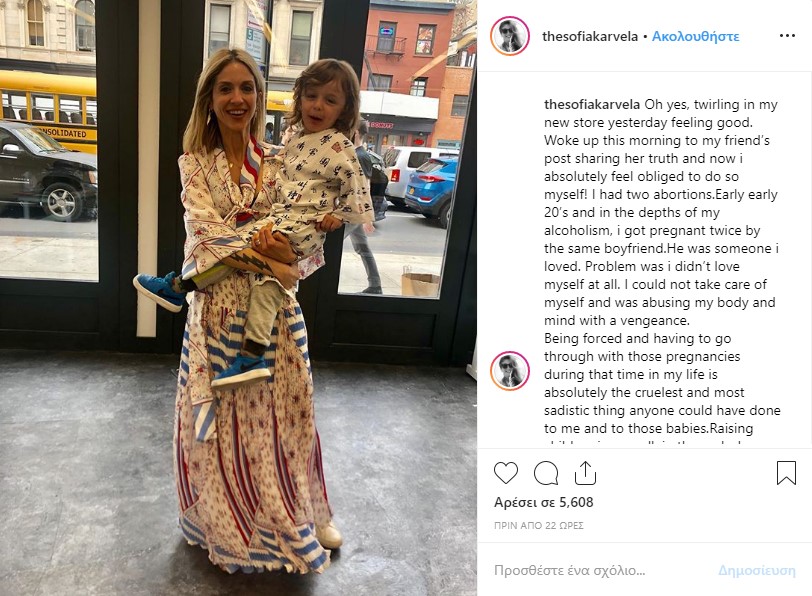Save the post with the bookmark icon
812x596 pixels.
pyautogui.click(x=786, y=473)
